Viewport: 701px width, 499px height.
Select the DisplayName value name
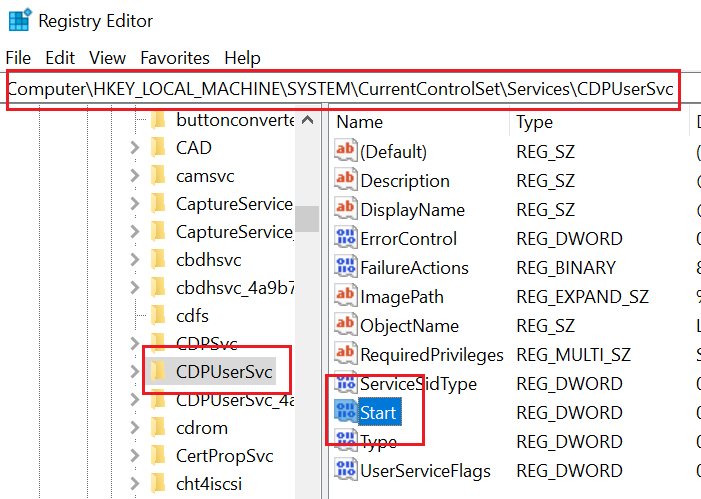click(413, 210)
